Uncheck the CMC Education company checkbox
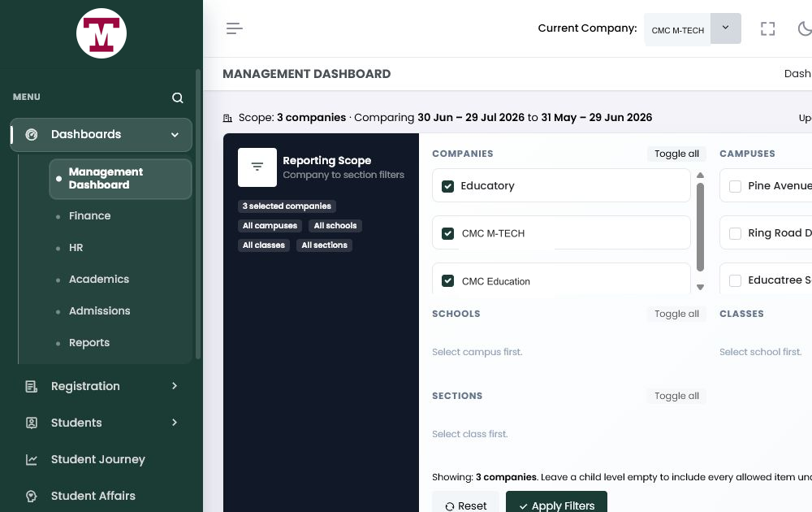The image size is (812, 512). coord(448,281)
